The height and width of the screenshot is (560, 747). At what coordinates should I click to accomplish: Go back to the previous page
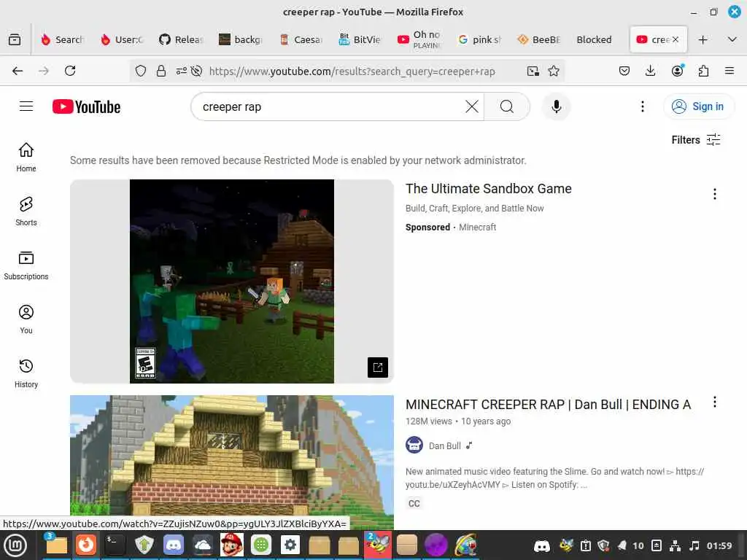click(18, 71)
